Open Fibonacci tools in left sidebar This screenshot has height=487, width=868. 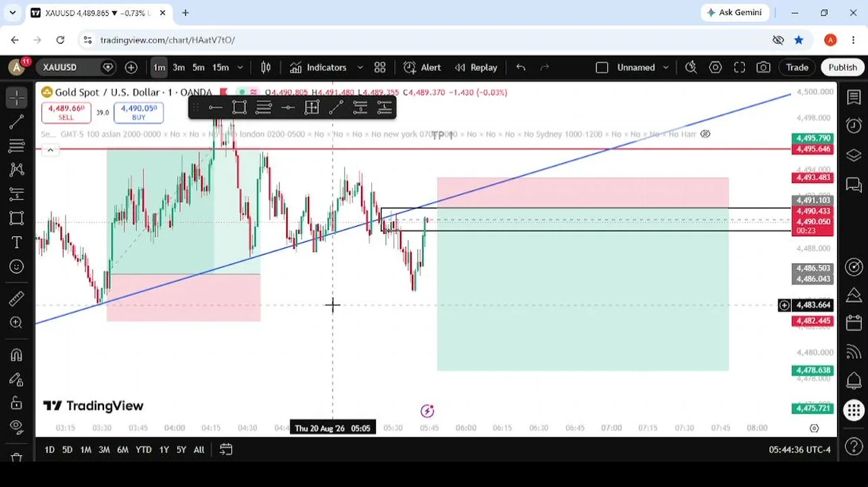coord(17,145)
